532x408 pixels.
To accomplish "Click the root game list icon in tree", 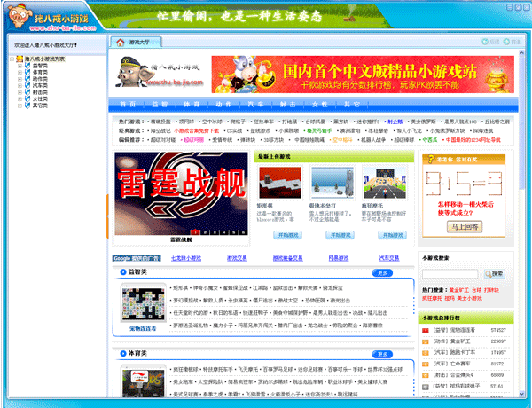I will click(20, 59).
